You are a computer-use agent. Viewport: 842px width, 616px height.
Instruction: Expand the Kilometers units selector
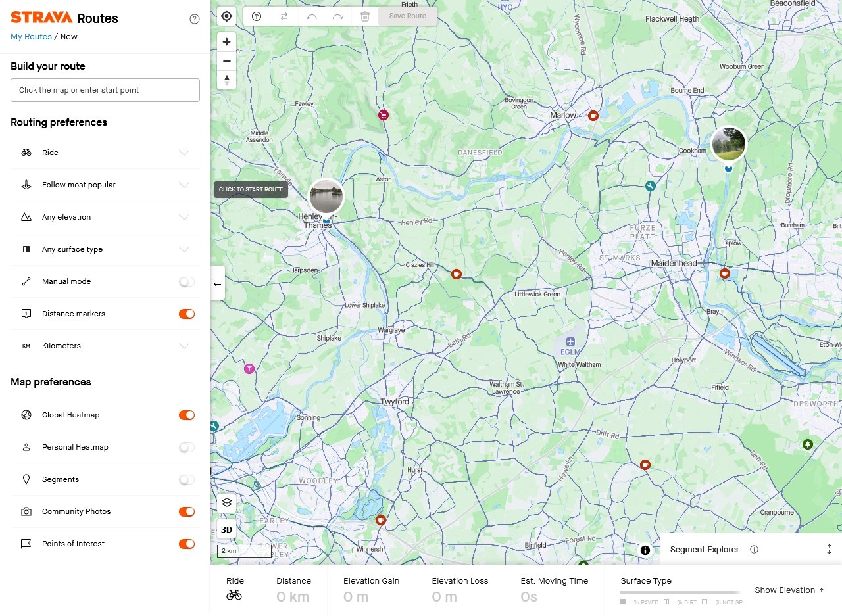[x=184, y=345]
